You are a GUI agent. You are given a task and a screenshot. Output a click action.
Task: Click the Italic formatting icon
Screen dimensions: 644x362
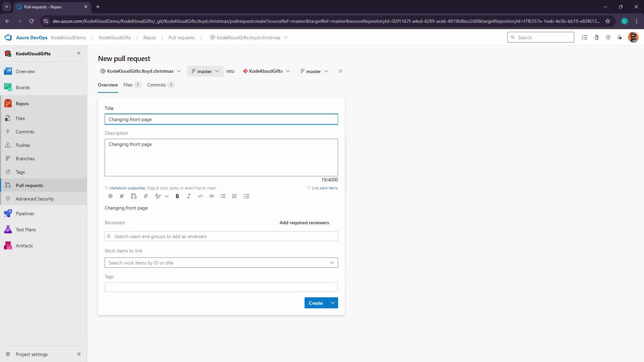189,196
